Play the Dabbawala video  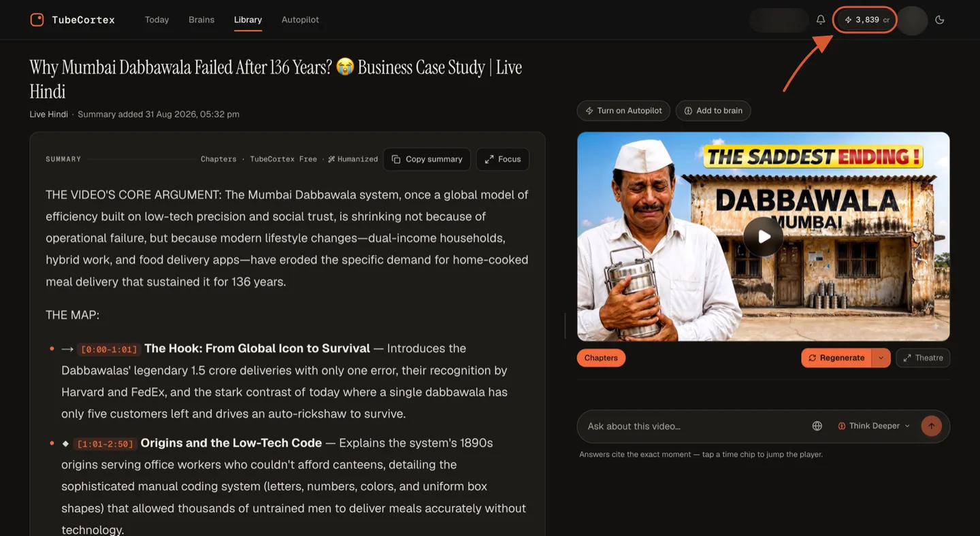(764, 237)
